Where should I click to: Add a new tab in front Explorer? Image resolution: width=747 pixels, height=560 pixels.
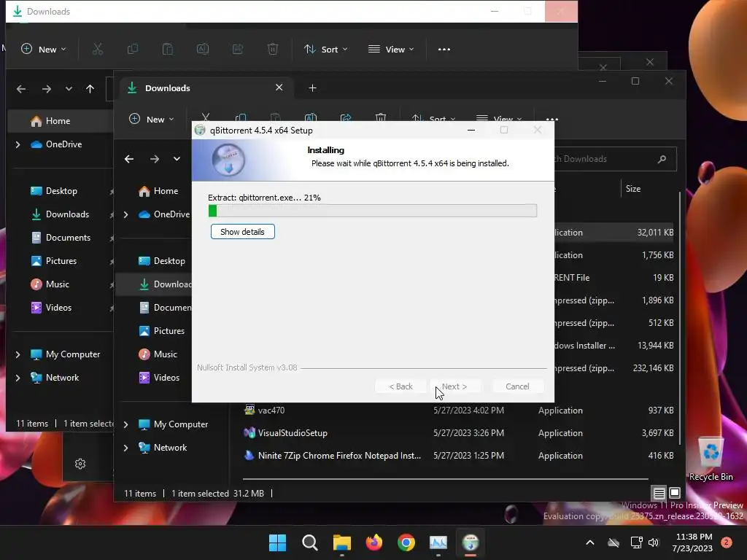[312, 88]
